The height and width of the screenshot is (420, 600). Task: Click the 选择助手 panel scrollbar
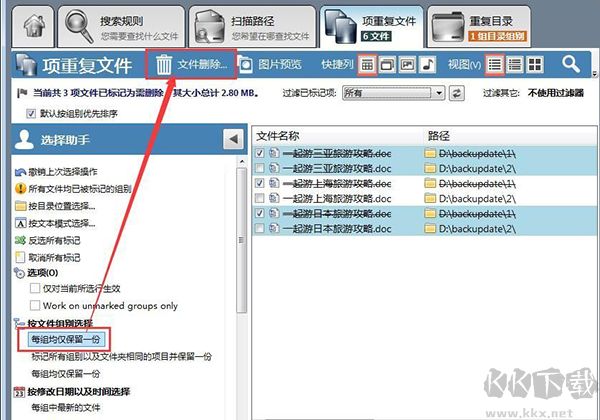(241, 240)
